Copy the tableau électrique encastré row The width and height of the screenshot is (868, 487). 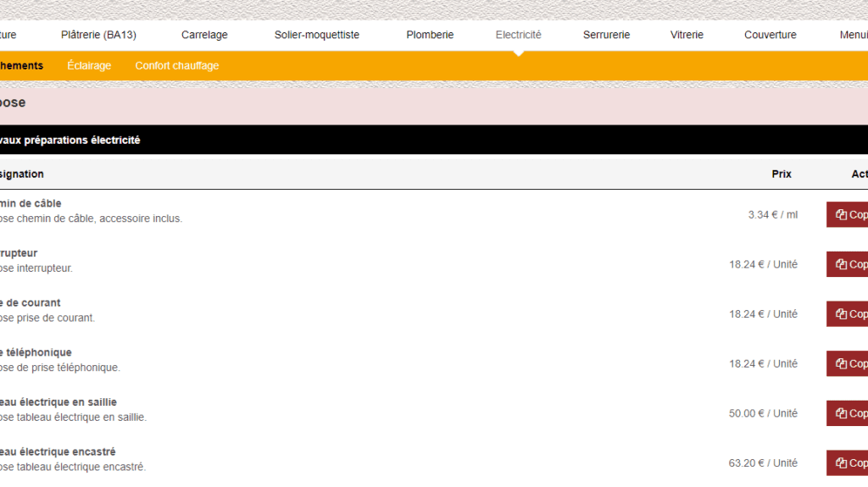848,462
